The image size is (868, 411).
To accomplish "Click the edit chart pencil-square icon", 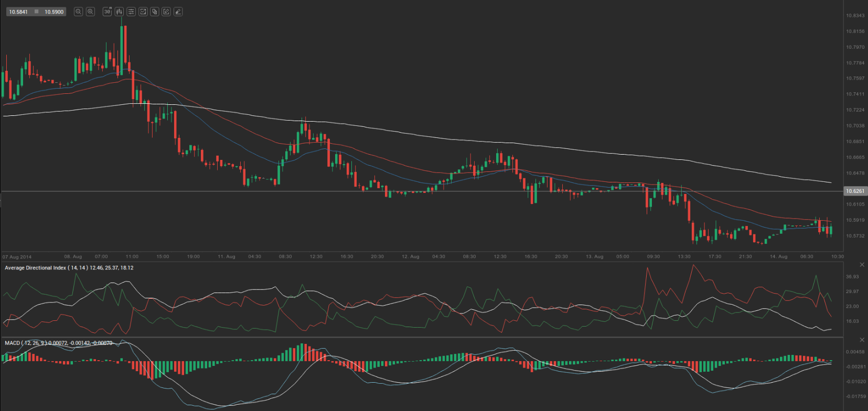I will point(166,12).
